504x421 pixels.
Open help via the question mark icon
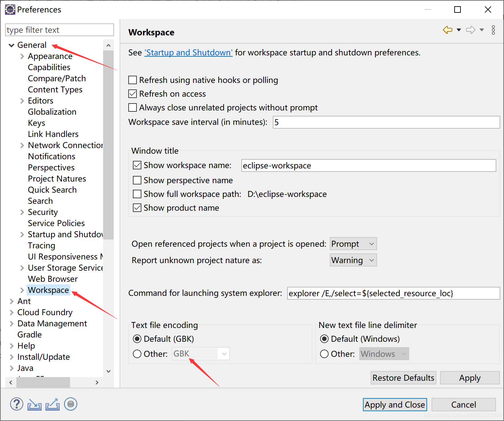(16, 404)
